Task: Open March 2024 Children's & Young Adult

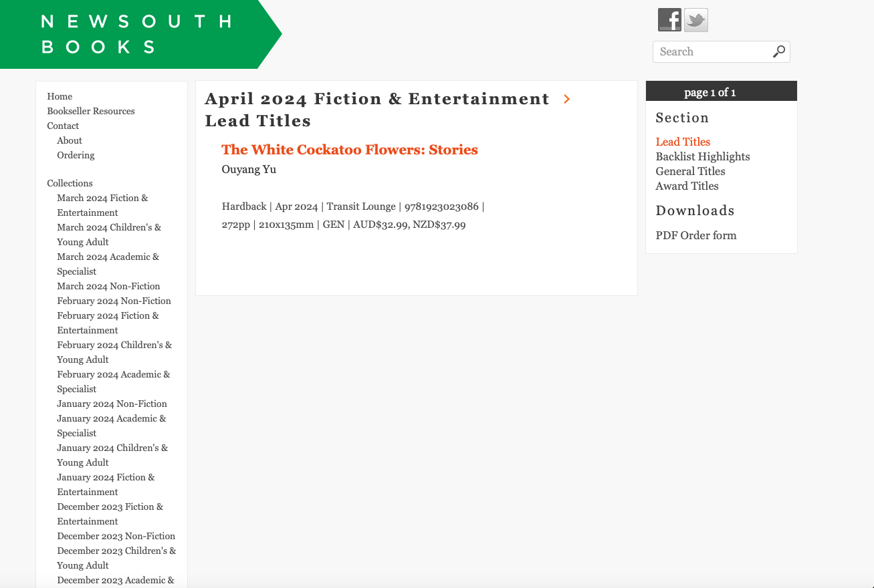Action: coord(109,235)
